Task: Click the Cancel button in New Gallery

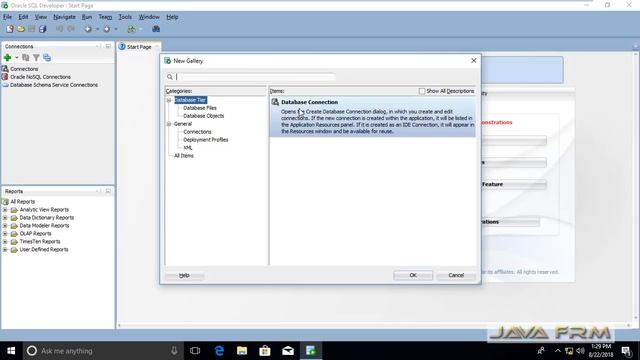Action: point(456,275)
